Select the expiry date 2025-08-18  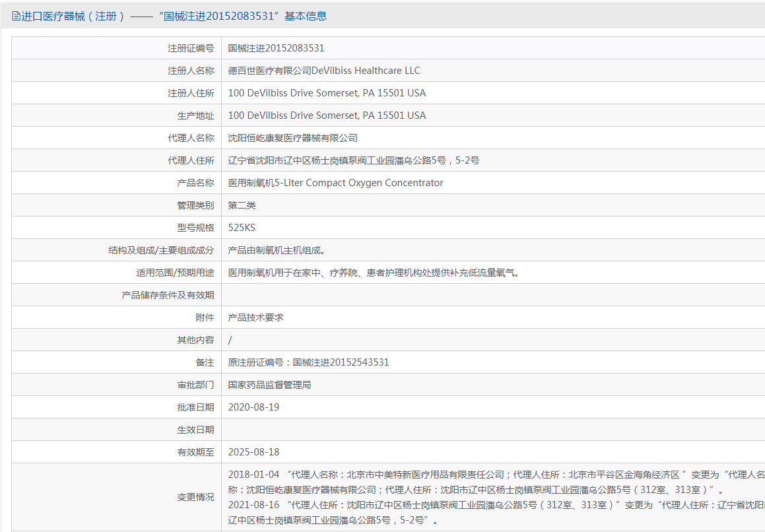(x=253, y=452)
